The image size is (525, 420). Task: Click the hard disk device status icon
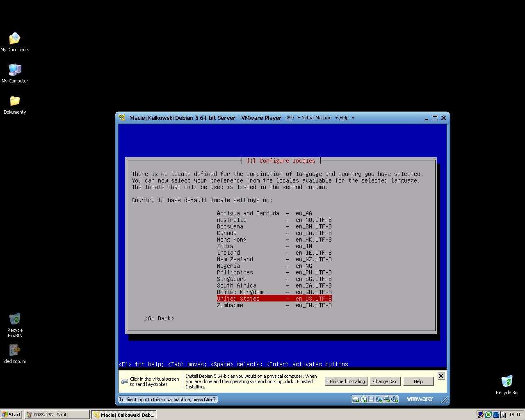point(356,399)
